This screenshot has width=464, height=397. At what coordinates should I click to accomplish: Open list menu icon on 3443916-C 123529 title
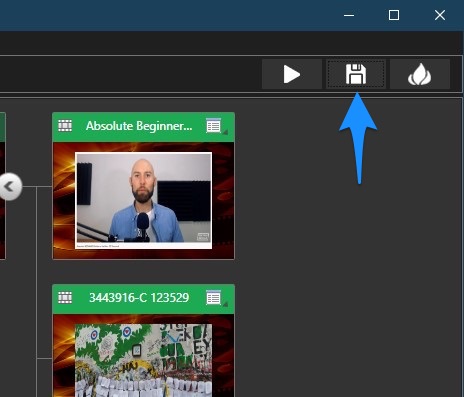214,298
